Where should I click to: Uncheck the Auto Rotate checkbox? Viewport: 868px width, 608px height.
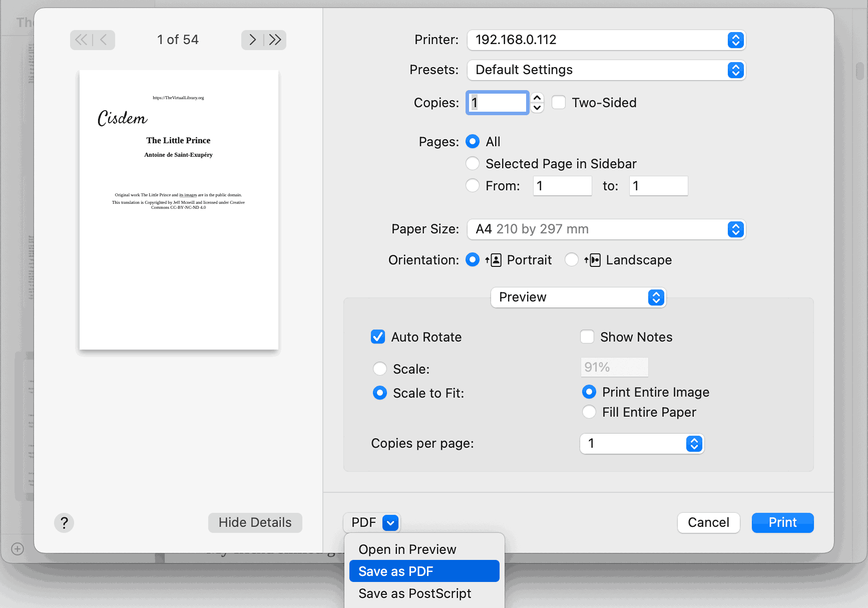pos(378,337)
